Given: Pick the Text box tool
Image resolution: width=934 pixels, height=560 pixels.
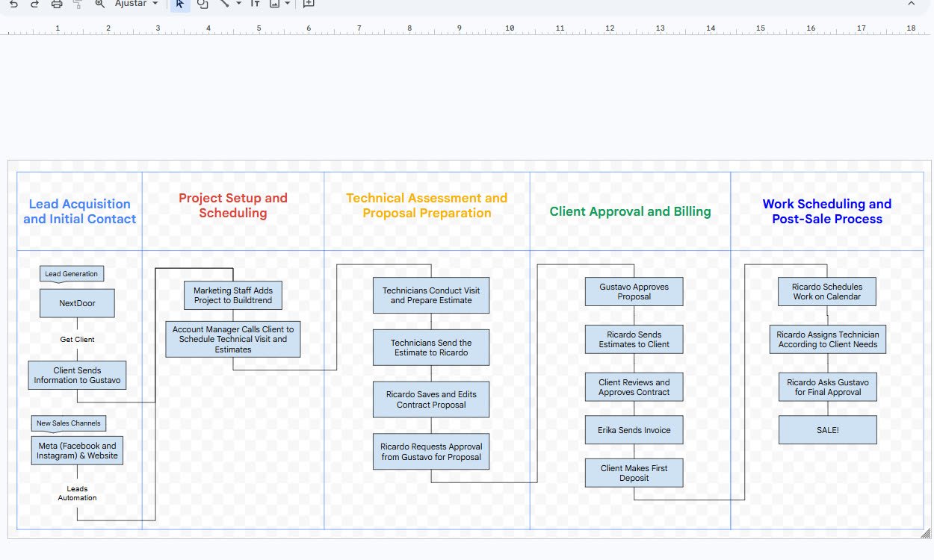Looking at the screenshot, I should point(256,4).
